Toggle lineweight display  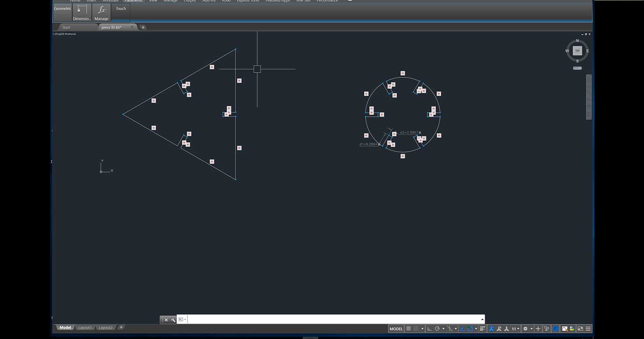coord(482,329)
